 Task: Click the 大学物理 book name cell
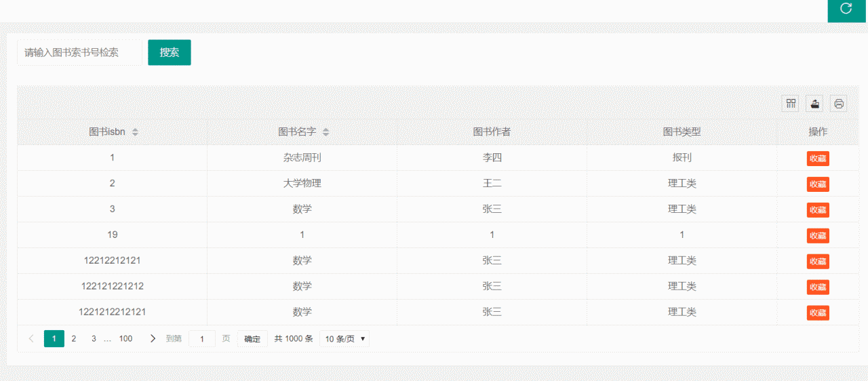coord(302,183)
